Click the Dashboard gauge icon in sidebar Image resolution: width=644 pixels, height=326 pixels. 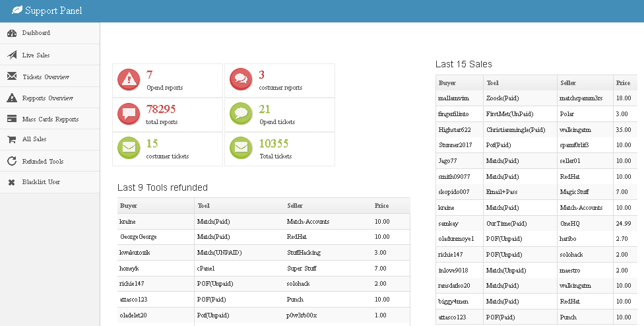(11, 33)
